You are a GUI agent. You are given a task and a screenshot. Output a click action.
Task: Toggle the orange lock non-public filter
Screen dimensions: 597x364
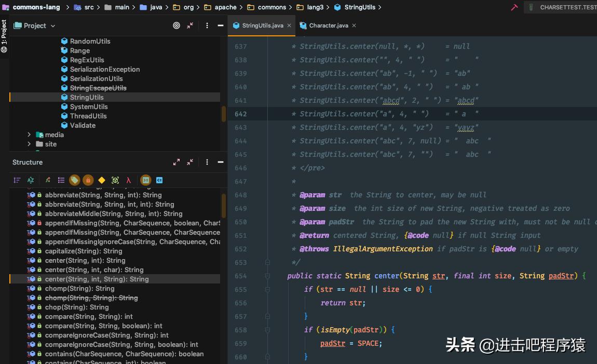click(88, 180)
